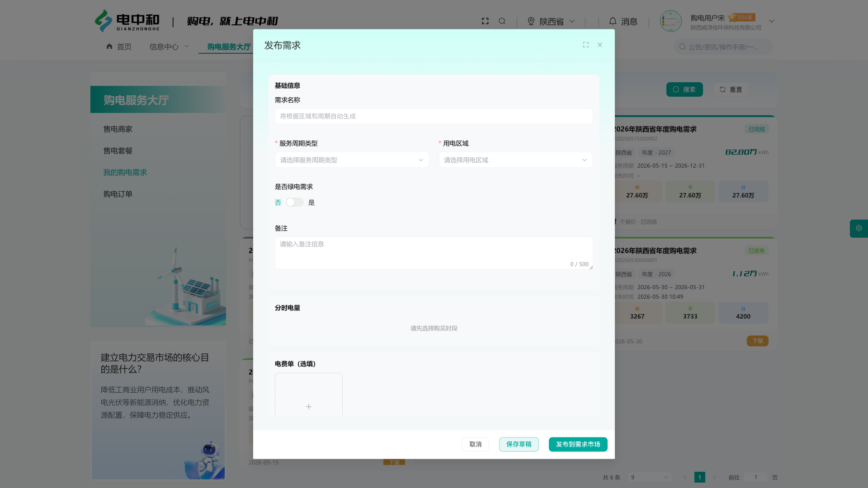This screenshot has height=488, width=868.
Task: Select 我的购电需求 in sidebar
Action: 125,173
